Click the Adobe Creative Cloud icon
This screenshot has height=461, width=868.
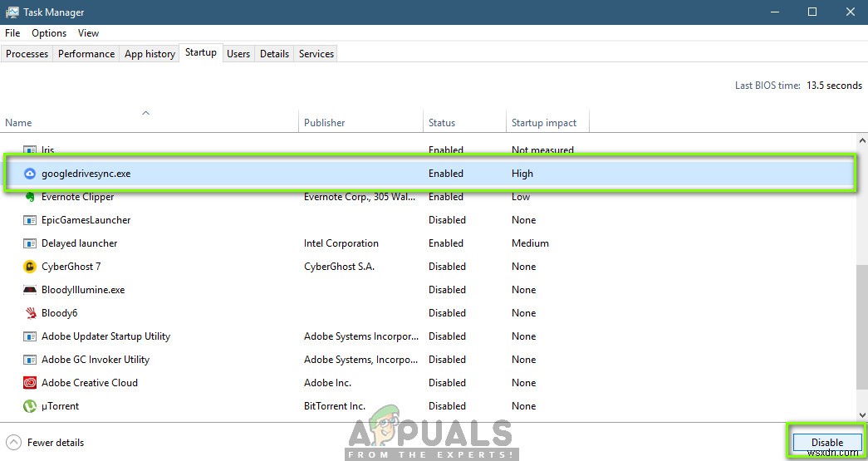tap(30, 382)
